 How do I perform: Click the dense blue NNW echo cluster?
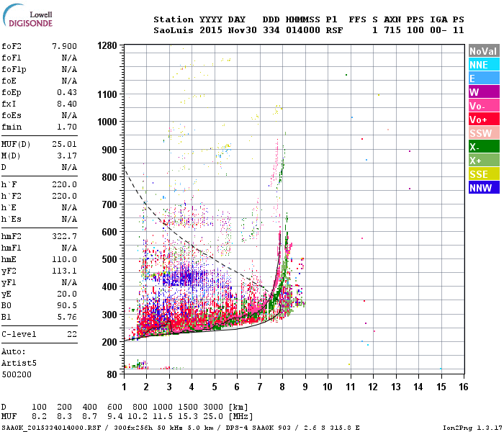pyautogui.click(x=185, y=277)
